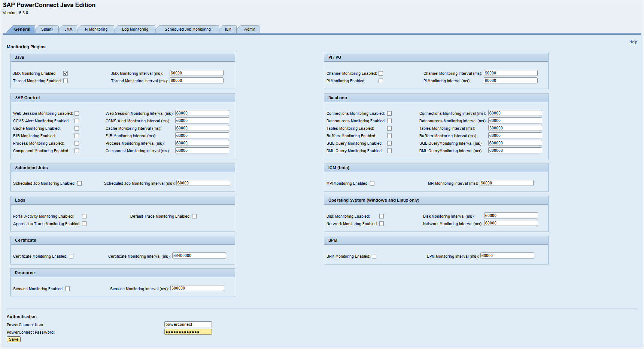Switch to the Splunk tab
Image resolution: width=644 pixels, height=349 pixels.
pyautogui.click(x=47, y=29)
